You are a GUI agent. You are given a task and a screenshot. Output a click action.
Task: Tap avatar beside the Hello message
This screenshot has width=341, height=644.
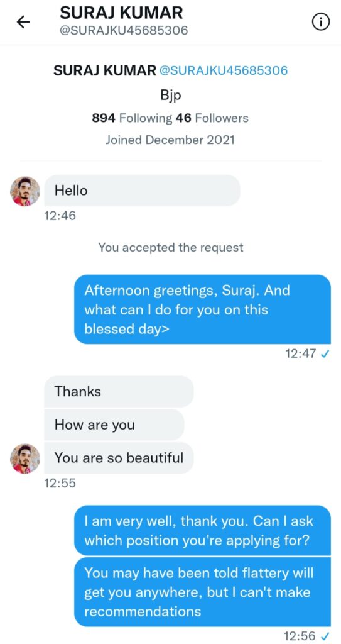tap(25, 191)
